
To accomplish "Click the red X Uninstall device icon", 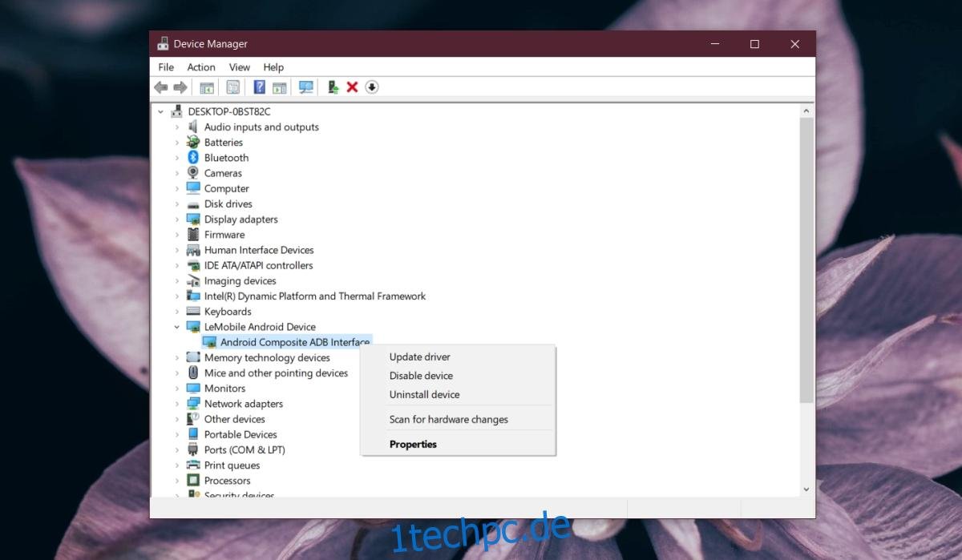I will 352,87.
